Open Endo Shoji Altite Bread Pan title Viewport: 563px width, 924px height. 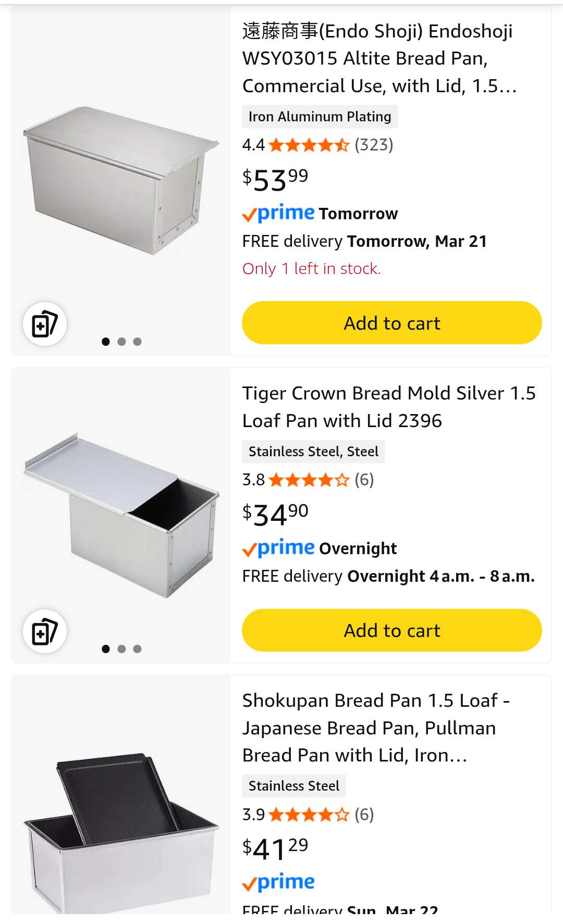coord(379,58)
